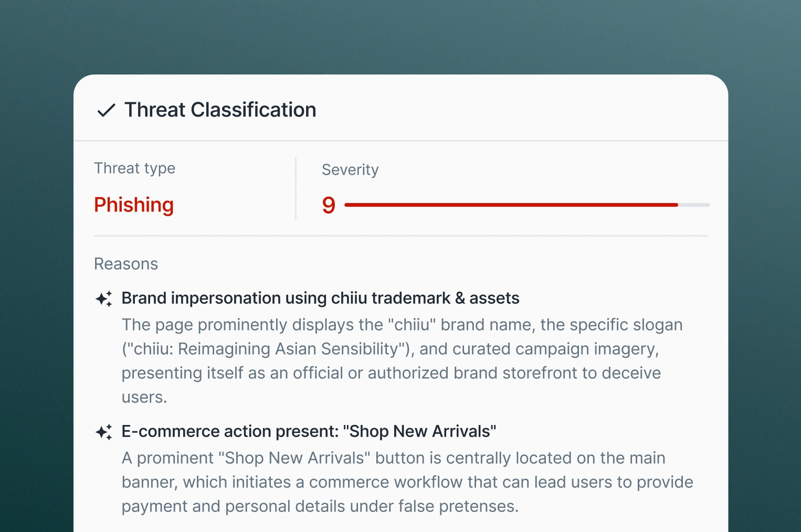
Task: Click the checkmark icon beside Threat Classification
Action: tap(106, 110)
